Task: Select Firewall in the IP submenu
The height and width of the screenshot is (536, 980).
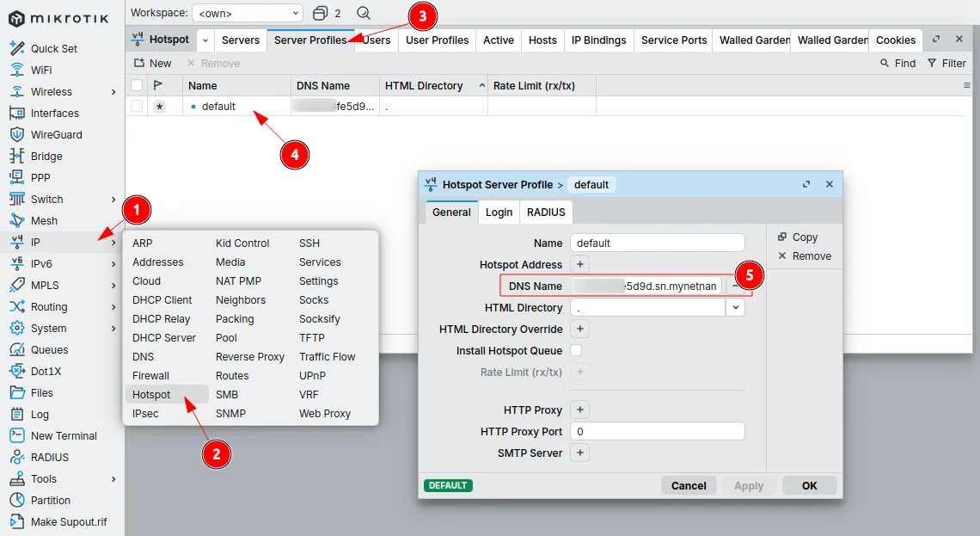Action: pyautogui.click(x=150, y=376)
